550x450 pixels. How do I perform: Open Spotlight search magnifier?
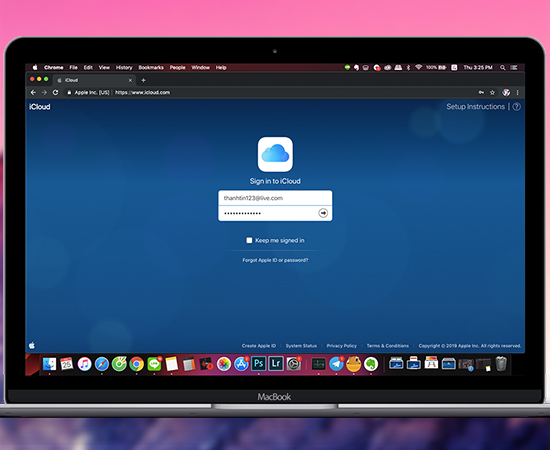pyautogui.click(x=503, y=67)
